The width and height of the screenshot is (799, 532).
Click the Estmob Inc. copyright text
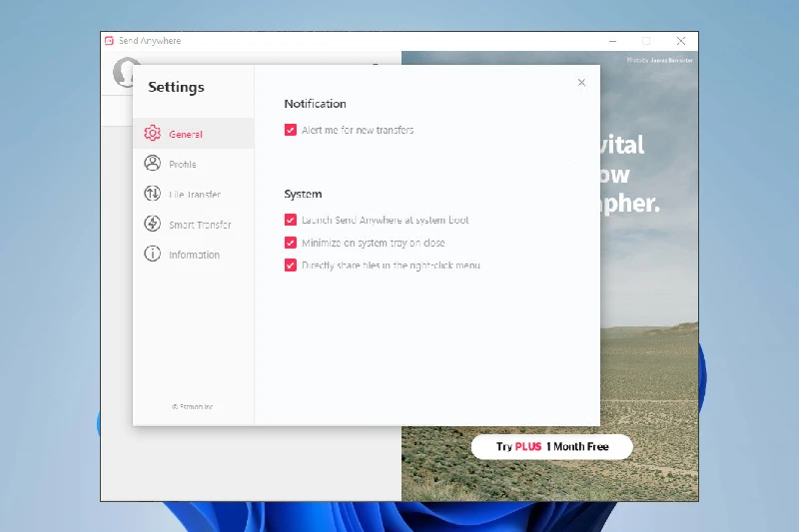[193, 407]
